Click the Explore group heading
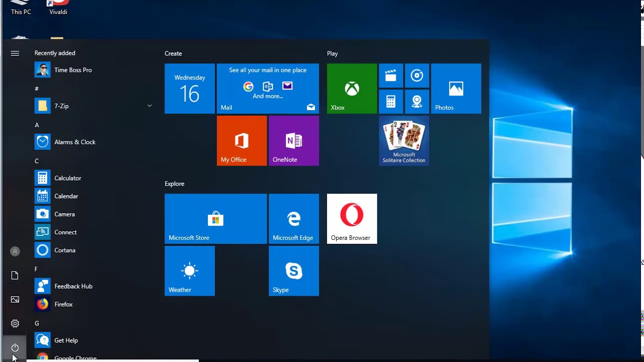This screenshot has height=362, width=644. (175, 184)
